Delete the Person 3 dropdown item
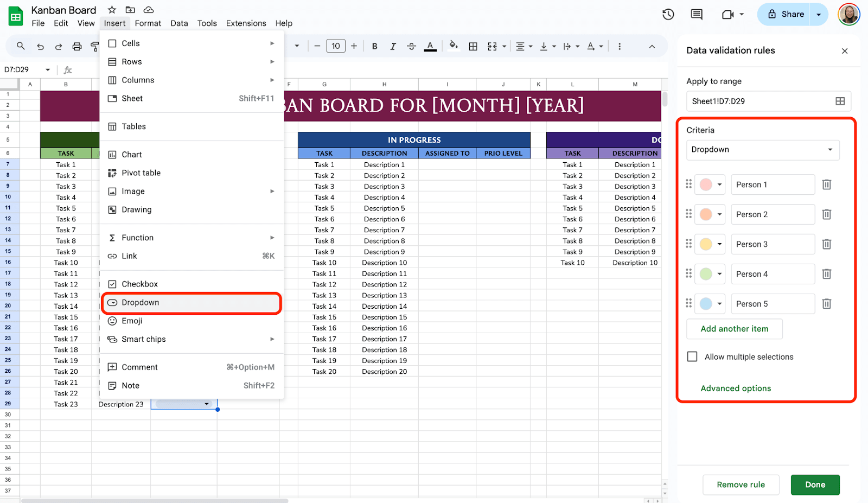The image size is (868, 503). 826,244
